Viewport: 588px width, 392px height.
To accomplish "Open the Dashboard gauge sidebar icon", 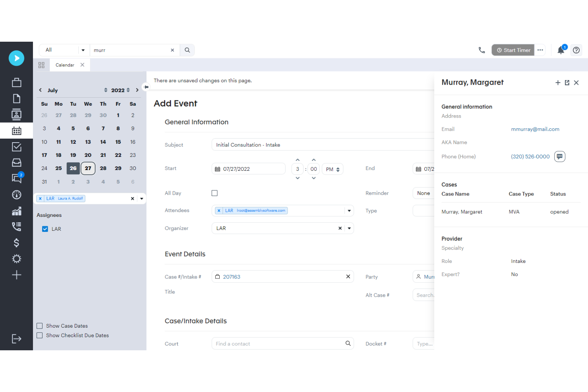I will coord(16,195).
